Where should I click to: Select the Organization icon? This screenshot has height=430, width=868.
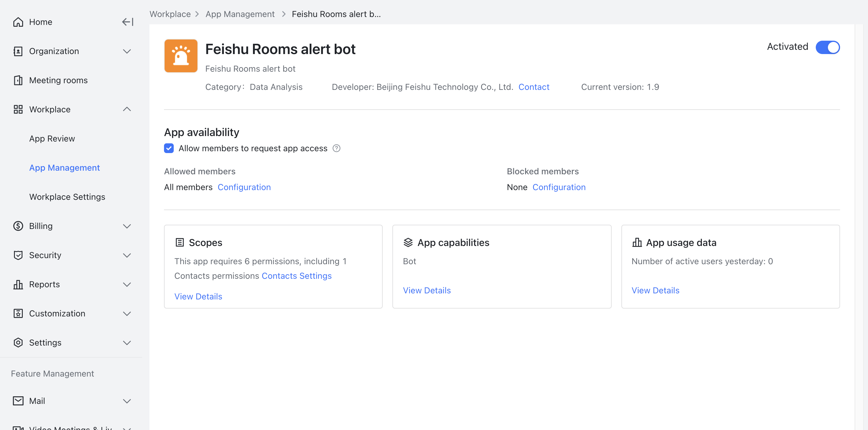18,51
